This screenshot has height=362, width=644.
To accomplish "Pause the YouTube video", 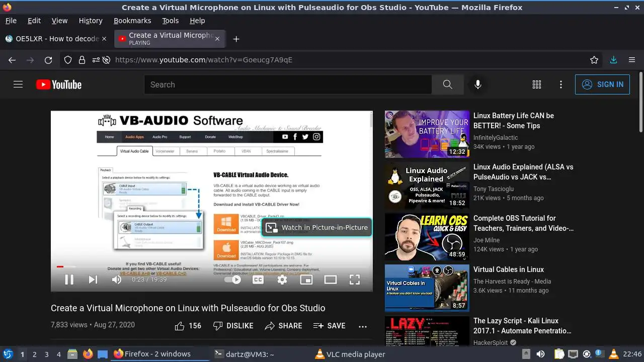I will (x=69, y=280).
